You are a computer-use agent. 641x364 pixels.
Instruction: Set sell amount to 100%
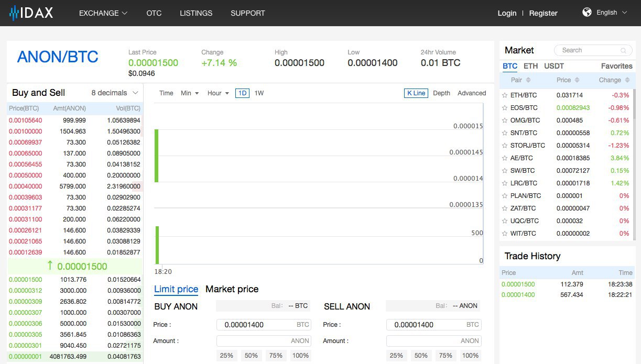(470, 356)
